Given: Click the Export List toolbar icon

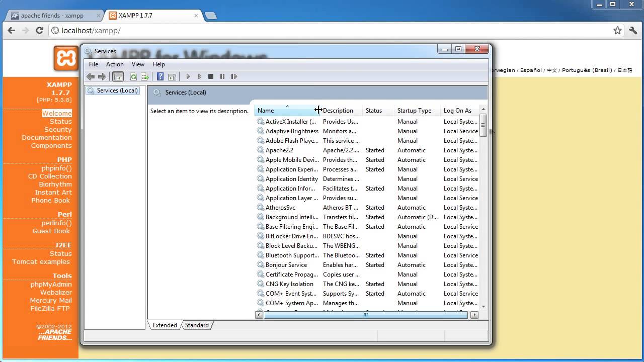Looking at the screenshot, I should point(145,76).
